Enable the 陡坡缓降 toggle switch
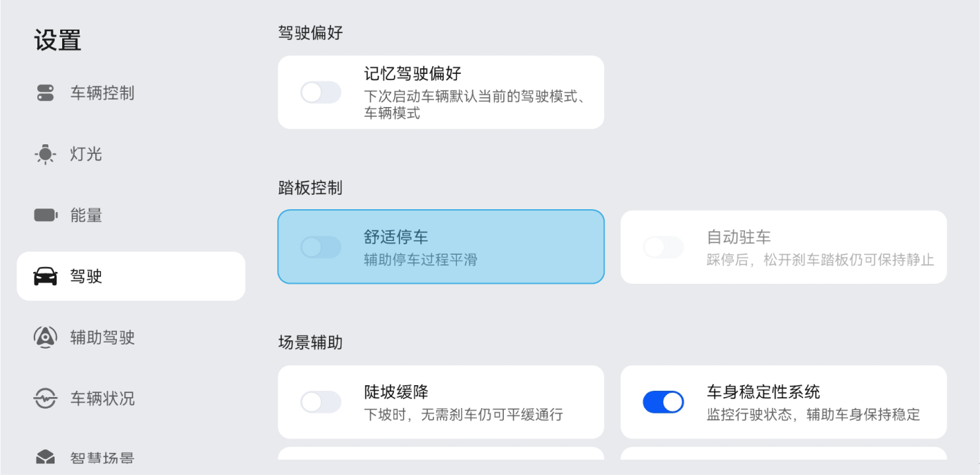980x475 pixels. 321,402
